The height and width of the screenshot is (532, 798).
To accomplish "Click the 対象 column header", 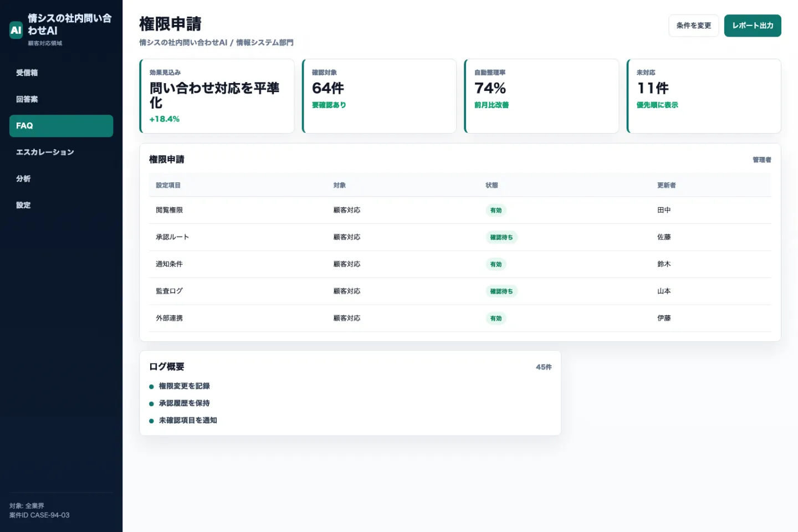I will pos(340,185).
